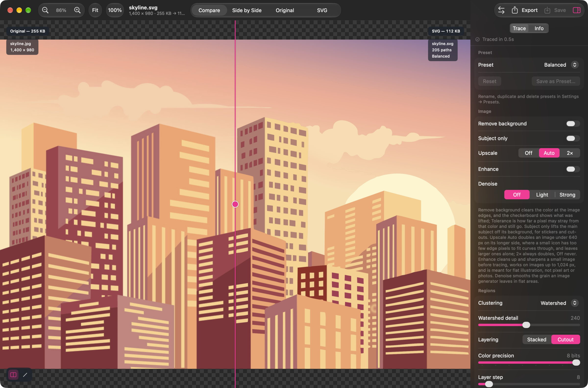Adjust the Watershed detail slider handle

pyautogui.click(x=526, y=325)
